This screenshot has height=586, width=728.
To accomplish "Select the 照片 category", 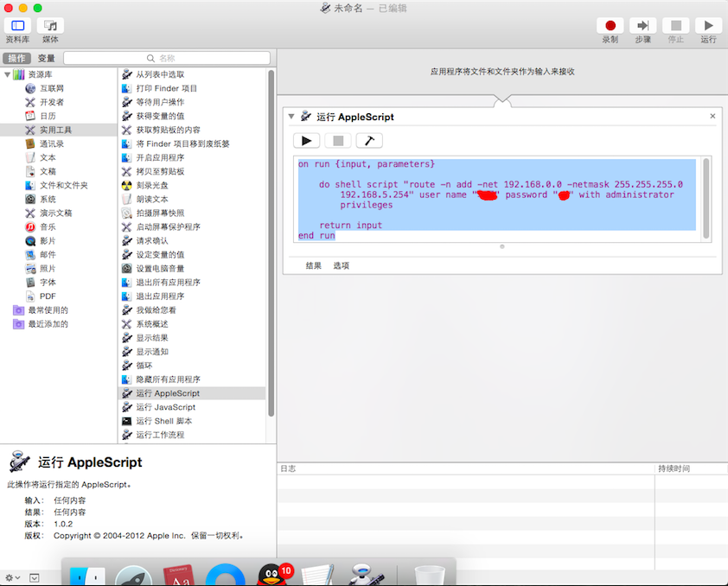I will tap(58, 268).
